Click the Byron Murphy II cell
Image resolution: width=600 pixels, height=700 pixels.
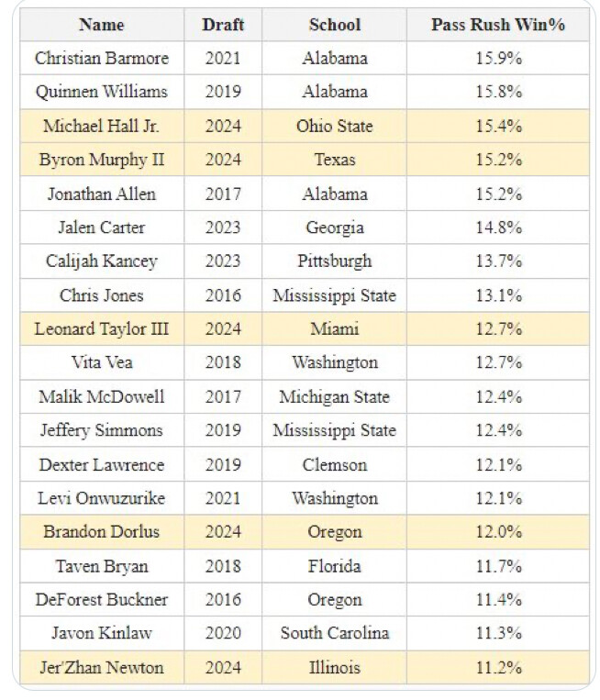101,160
